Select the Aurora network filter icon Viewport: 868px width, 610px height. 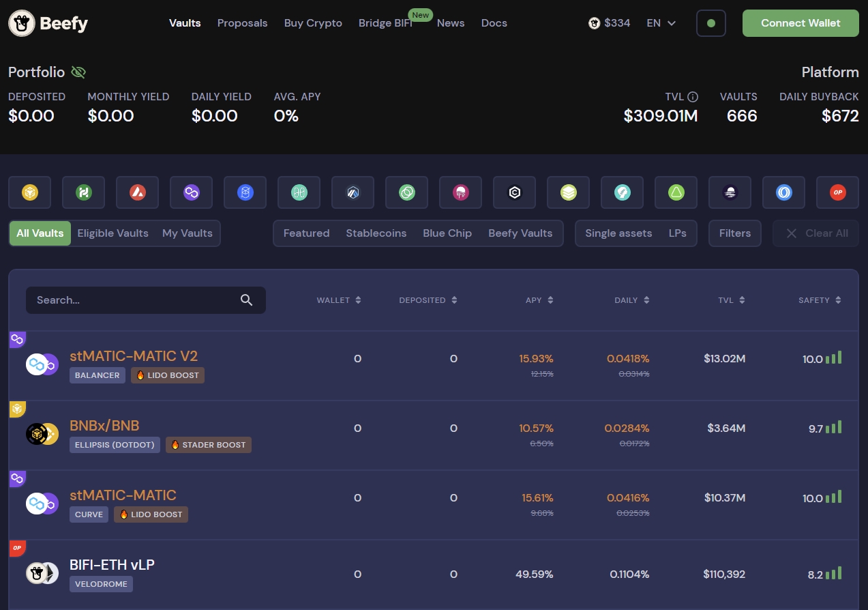(x=676, y=192)
